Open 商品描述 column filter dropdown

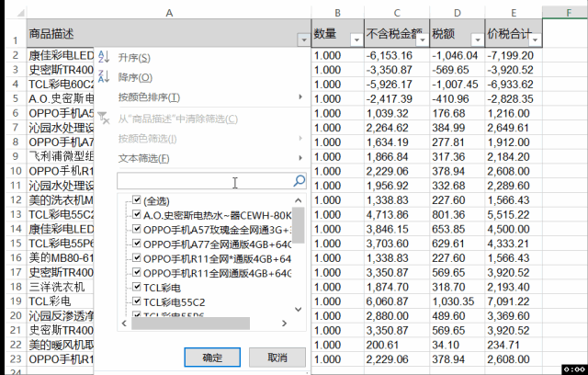point(304,40)
